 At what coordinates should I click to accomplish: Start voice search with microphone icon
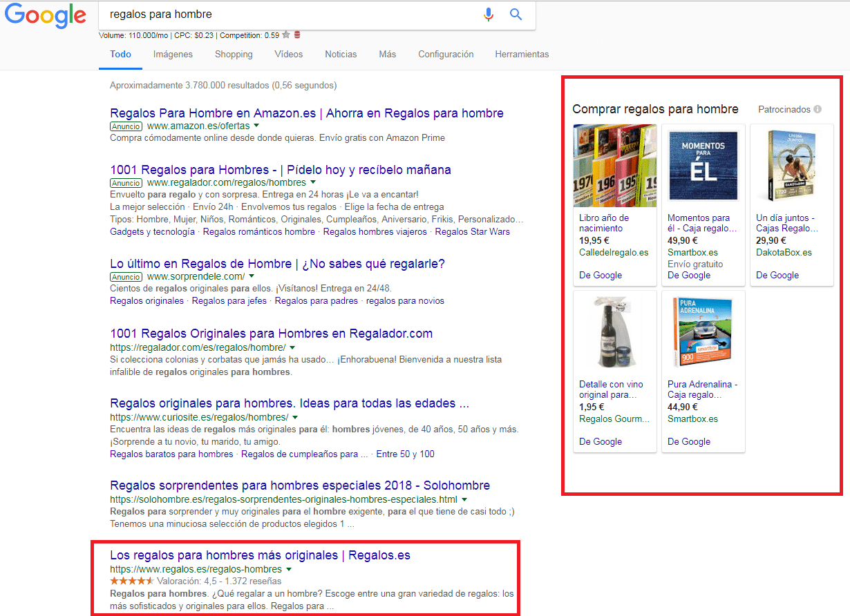pos(489,15)
